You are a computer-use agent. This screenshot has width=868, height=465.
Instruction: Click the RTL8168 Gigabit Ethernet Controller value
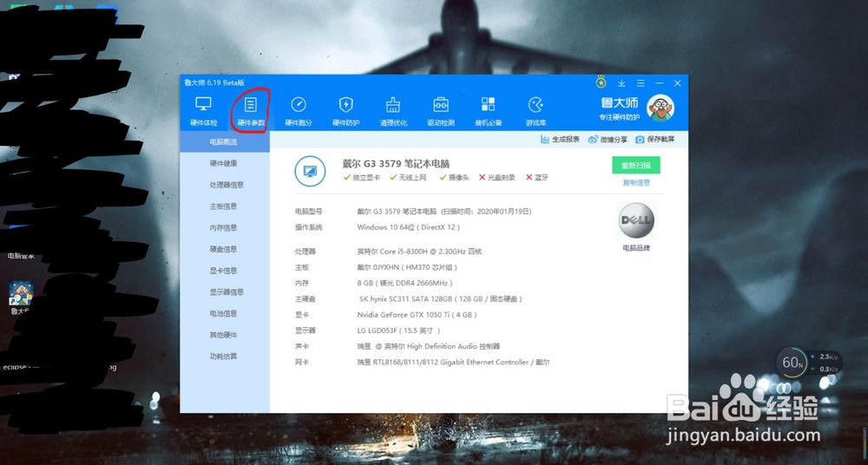[x=453, y=363]
